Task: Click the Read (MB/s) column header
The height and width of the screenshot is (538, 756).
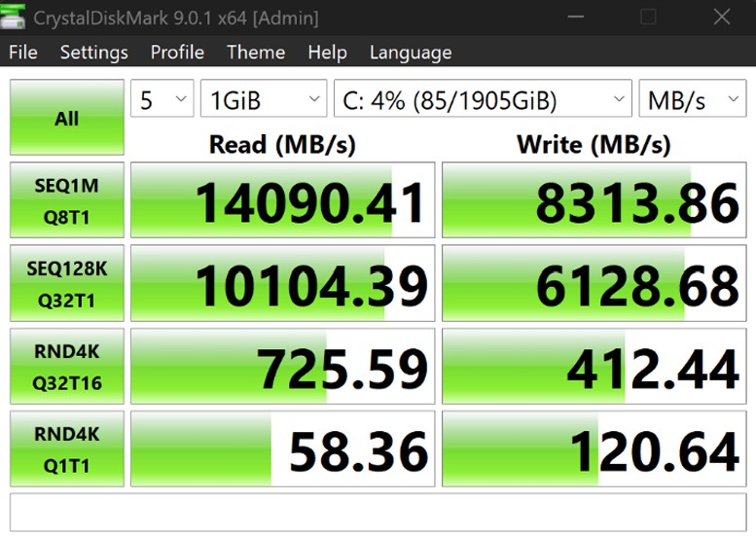Action: pos(282,144)
